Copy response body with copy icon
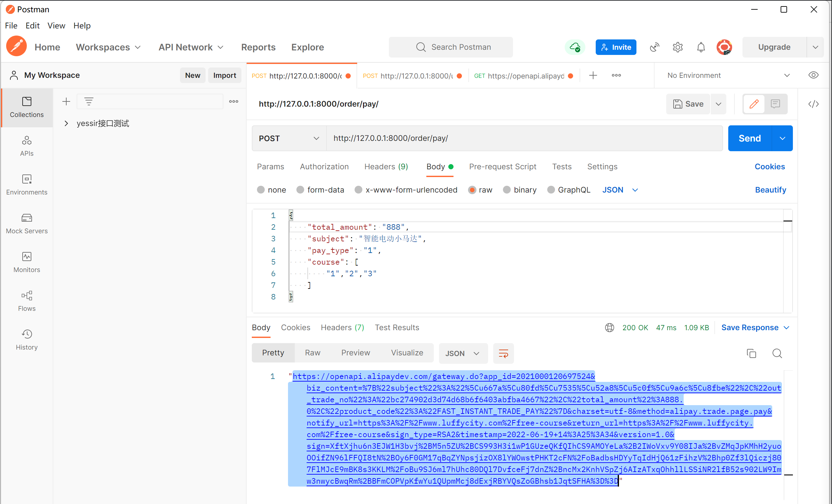832x504 pixels. pyautogui.click(x=751, y=353)
